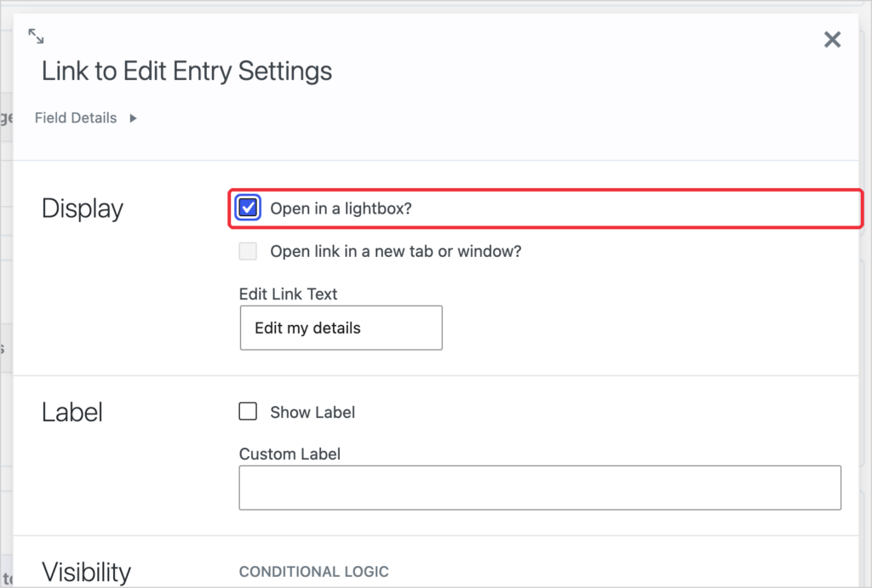This screenshot has height=588, width=872.
Task: Click the CONDITIONAL LOGIC heading
Action: [x=313, y=571]
